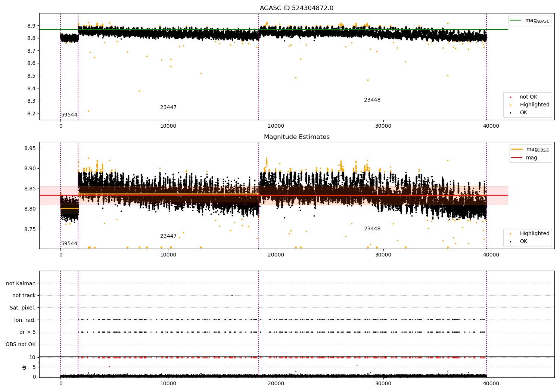
Task: Click the "dr > 5" row label
Action: coord(28,332)
